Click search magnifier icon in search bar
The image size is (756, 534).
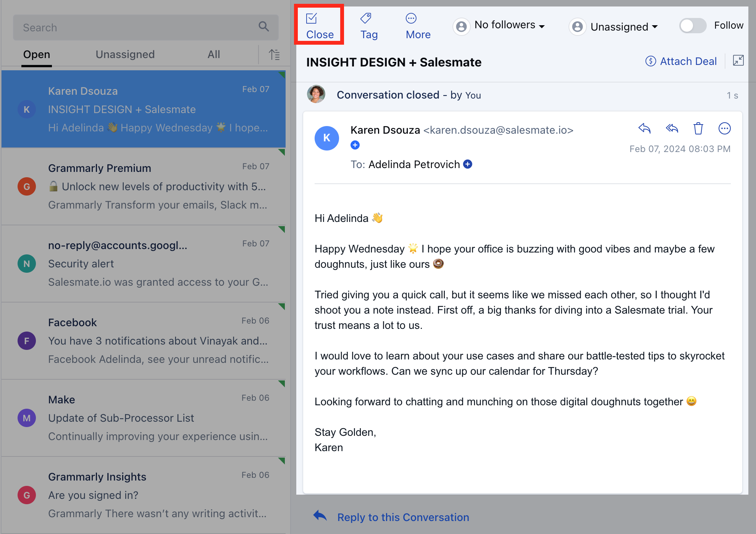point(263,27)
